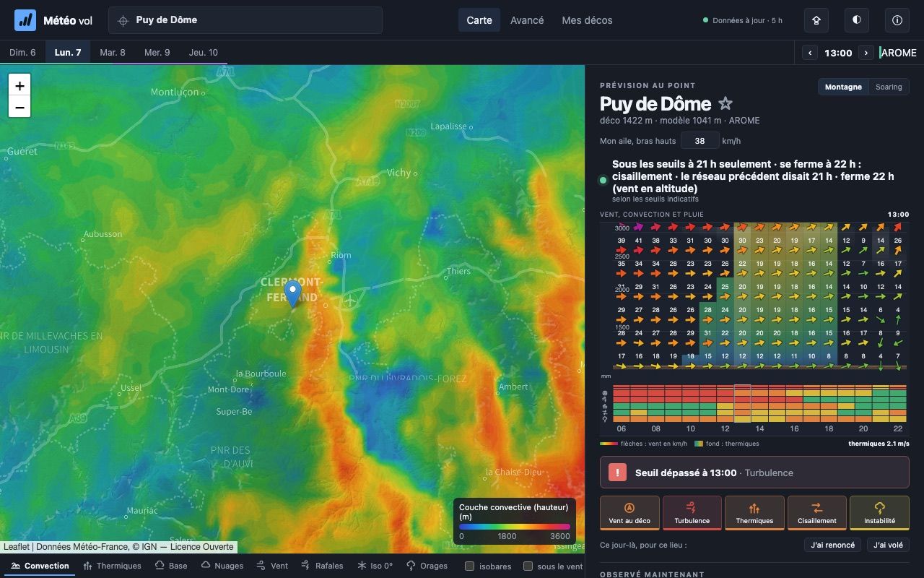Screen dimensions: 924x578
Task: Open the Turbulence indicator card
Action: [x=692, y=513]
